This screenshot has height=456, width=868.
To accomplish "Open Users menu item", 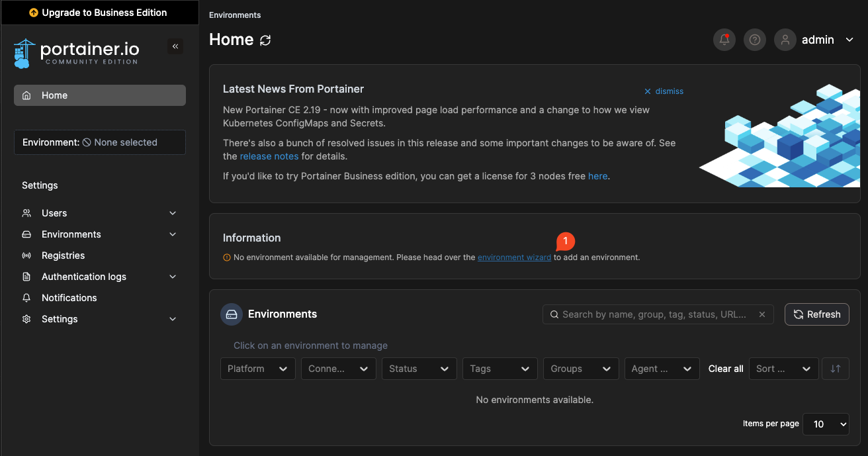I will point(100,213).
